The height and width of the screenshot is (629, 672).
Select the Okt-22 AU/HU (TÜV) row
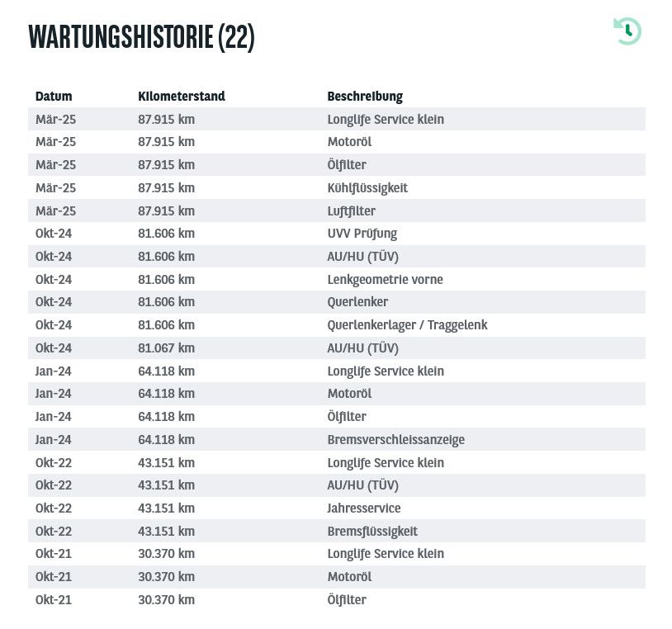[x=337, y=485]
